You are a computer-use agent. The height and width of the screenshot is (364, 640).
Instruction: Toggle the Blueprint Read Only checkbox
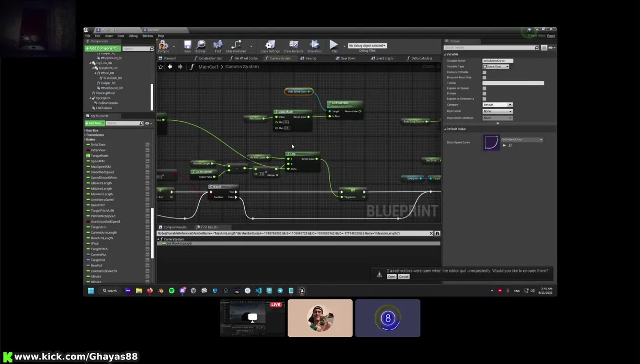[484, 77]
